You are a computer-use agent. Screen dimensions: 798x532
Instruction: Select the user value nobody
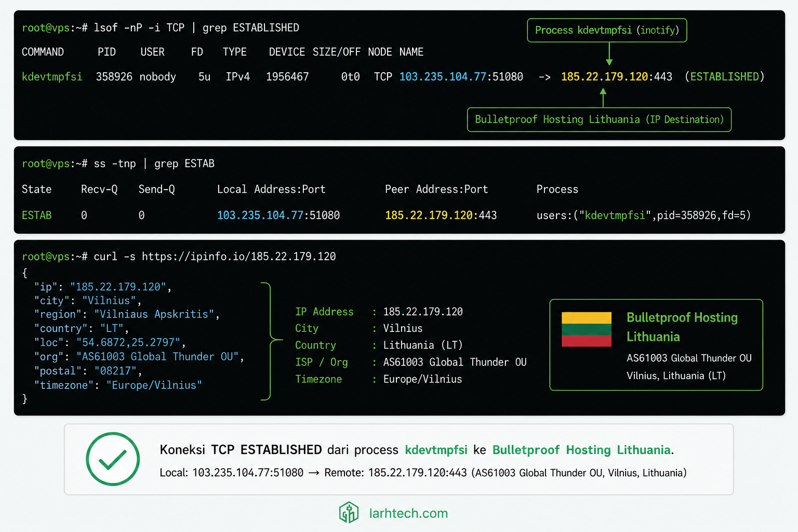pos(158,77)
